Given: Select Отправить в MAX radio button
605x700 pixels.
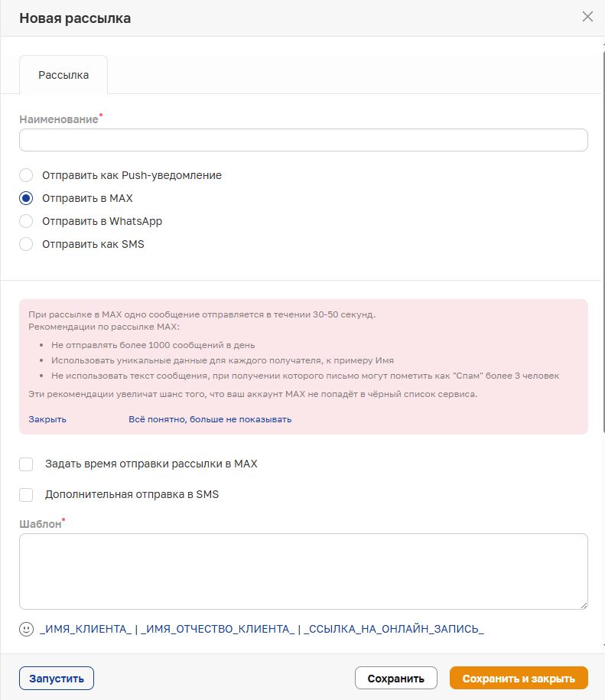Looking at the screenshot, I should click(27, 198).
